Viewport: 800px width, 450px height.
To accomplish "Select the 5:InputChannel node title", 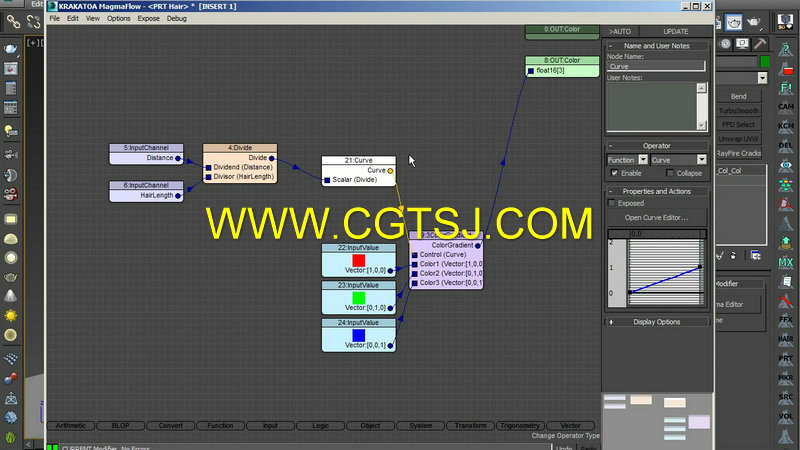I will pos(146,147).
